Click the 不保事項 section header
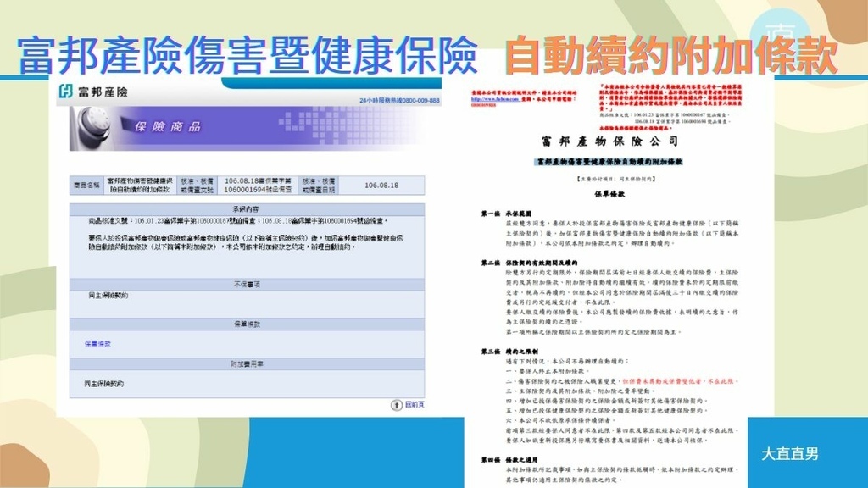Screen dimensions: 868x488 [247, 285]
